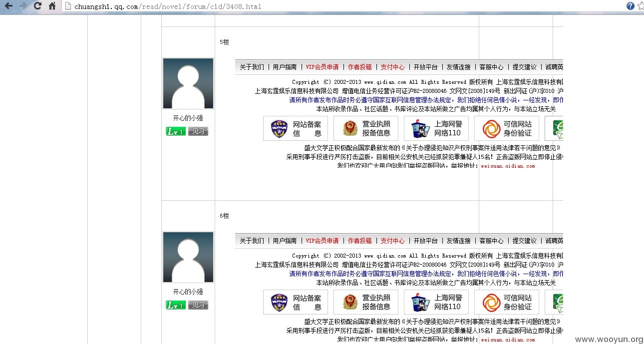This screenshot has width=644, height=344.
Task: Select Copyright 2002-2013 www.qidian.com line in 6楼
Action: click(427, 256)
